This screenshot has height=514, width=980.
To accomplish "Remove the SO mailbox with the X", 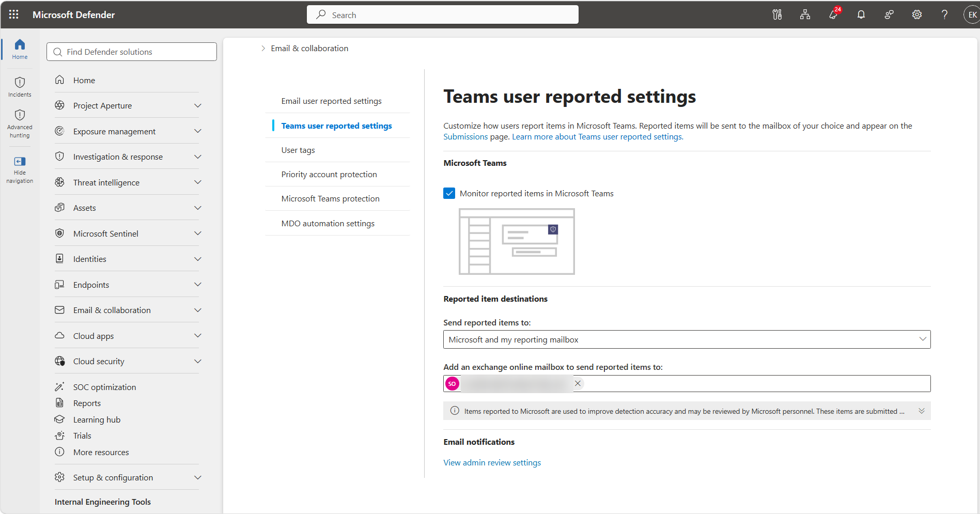I will coord(578,383).
